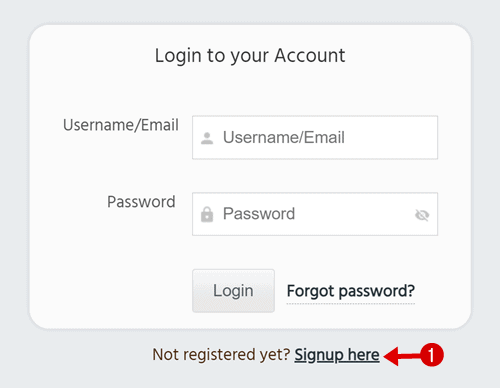Click the Username/Email label beside the field
Image resolution: width=500 pixels, height=388 pixels.
121,125
